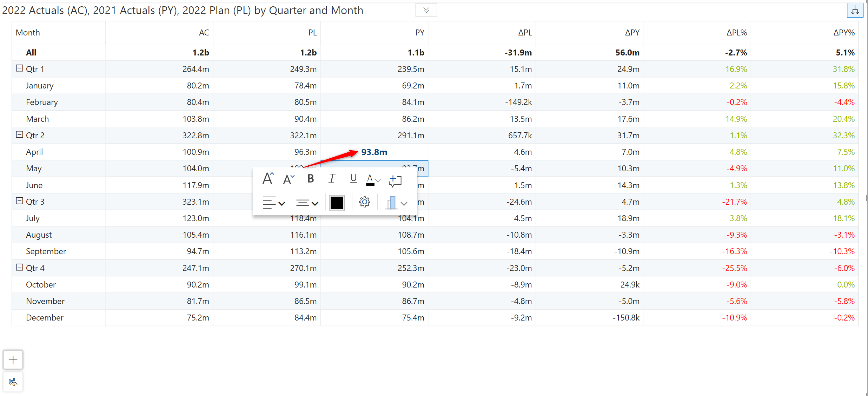Toggle underline formatting
The image size is (868, 396).
click(x=353, y=179)
